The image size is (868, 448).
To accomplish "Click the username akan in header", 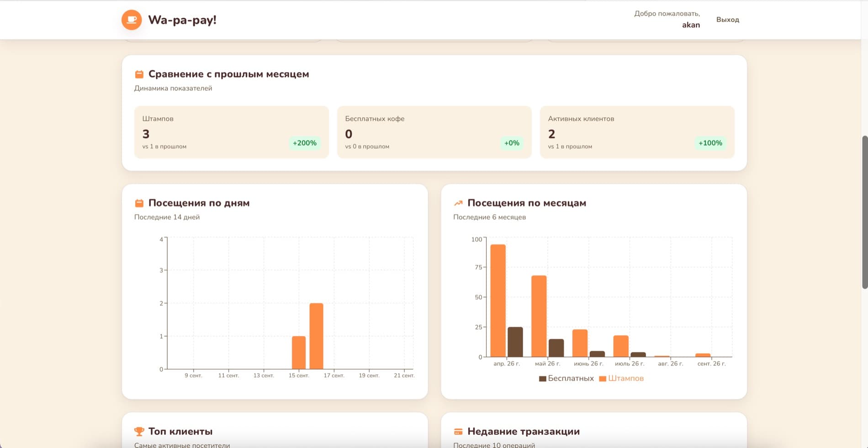I will tap(691, 25).
